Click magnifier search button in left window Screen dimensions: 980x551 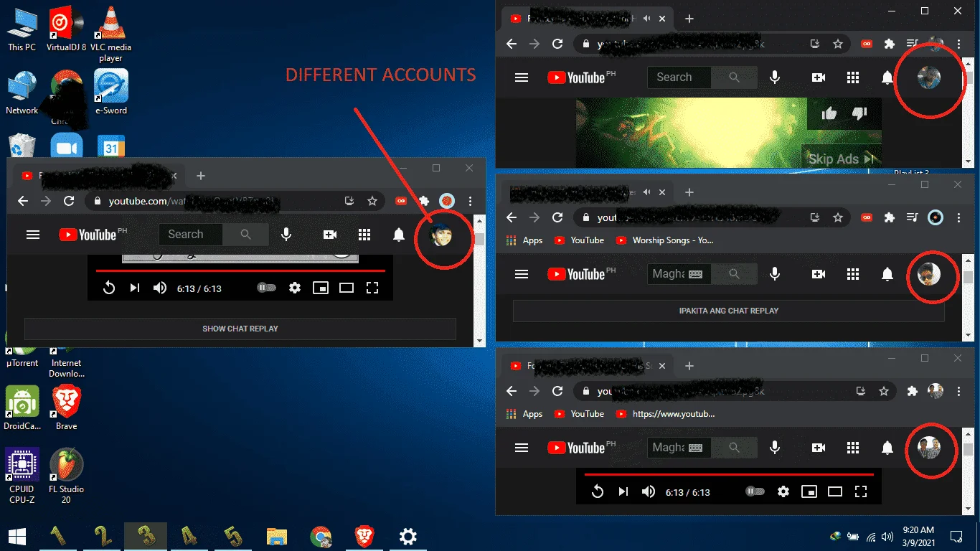click(246, 235)
